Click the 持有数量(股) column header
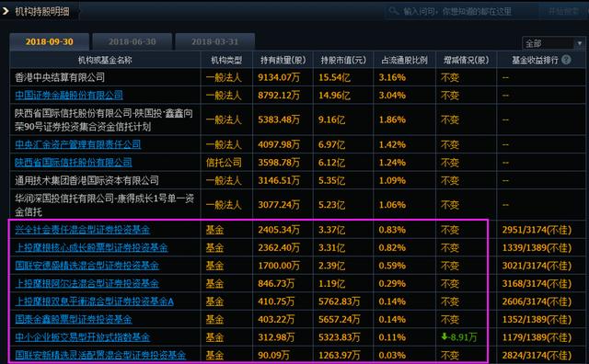This screenshot has height=364, width=589. (283, 60)
